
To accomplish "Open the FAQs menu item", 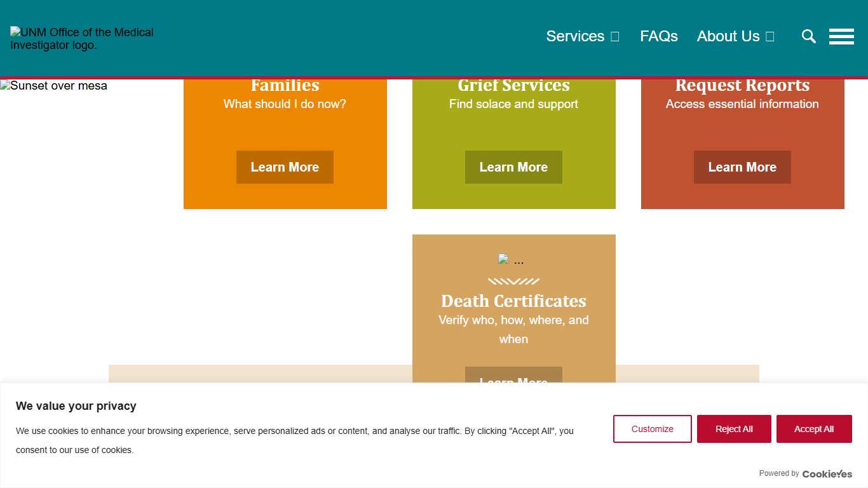I will click(x=658, y=36).
